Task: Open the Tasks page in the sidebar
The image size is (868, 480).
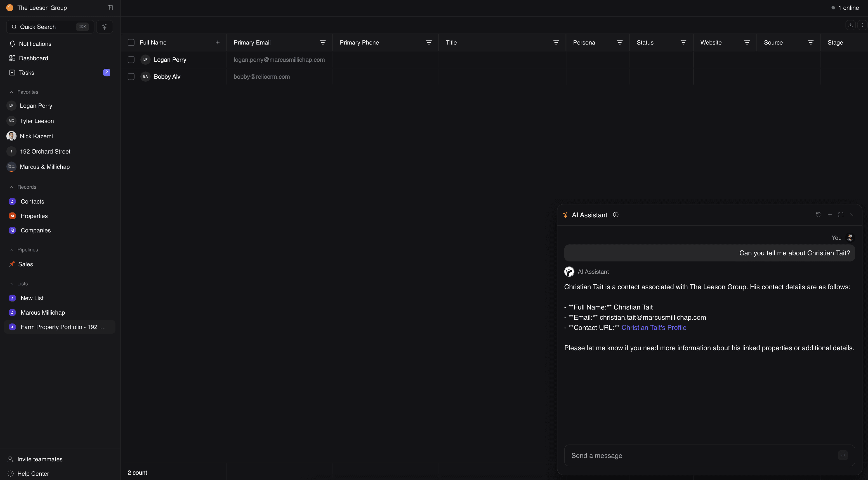Action: click(27, 72)
